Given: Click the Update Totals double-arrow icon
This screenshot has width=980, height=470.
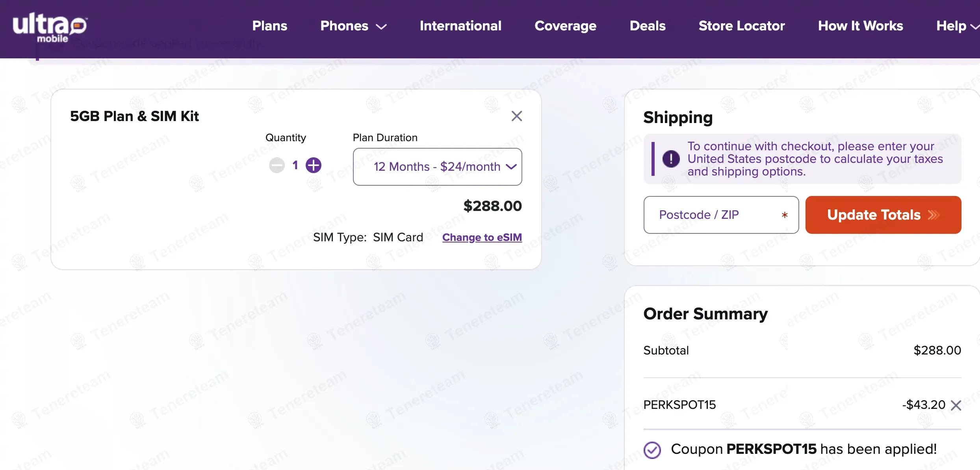Looking at the screenshot, I should (x=934, y=215).
